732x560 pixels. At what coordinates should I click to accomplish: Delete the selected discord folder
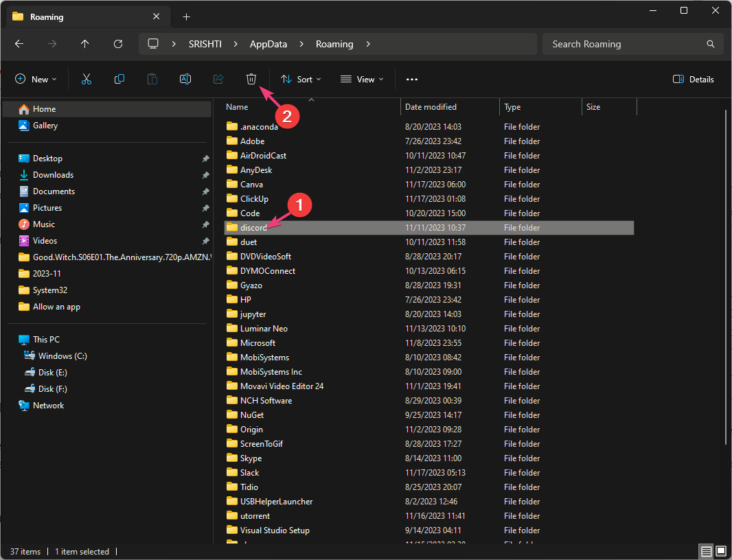pyautogui.click(x=251, y=79)
